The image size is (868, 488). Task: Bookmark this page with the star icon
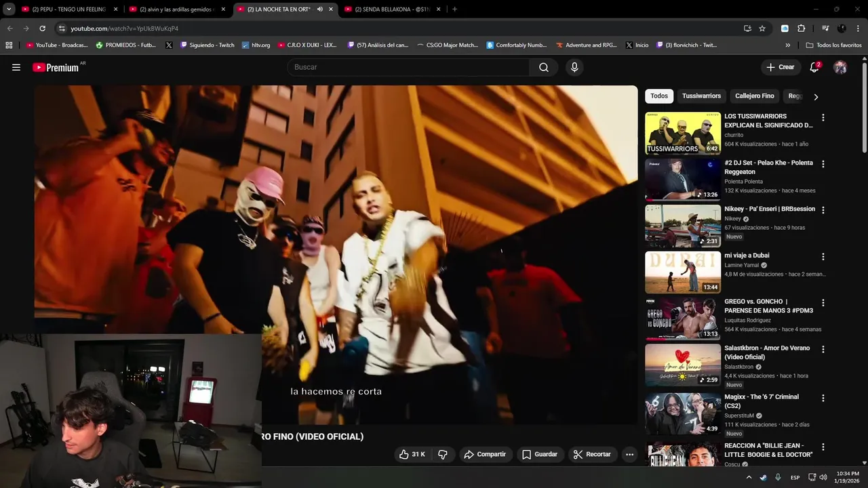point(762,28)
